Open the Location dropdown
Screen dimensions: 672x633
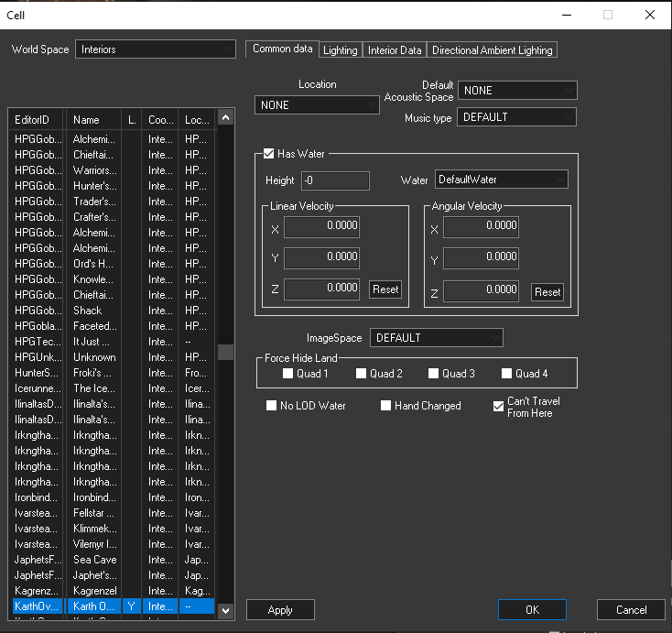[317, 105]
